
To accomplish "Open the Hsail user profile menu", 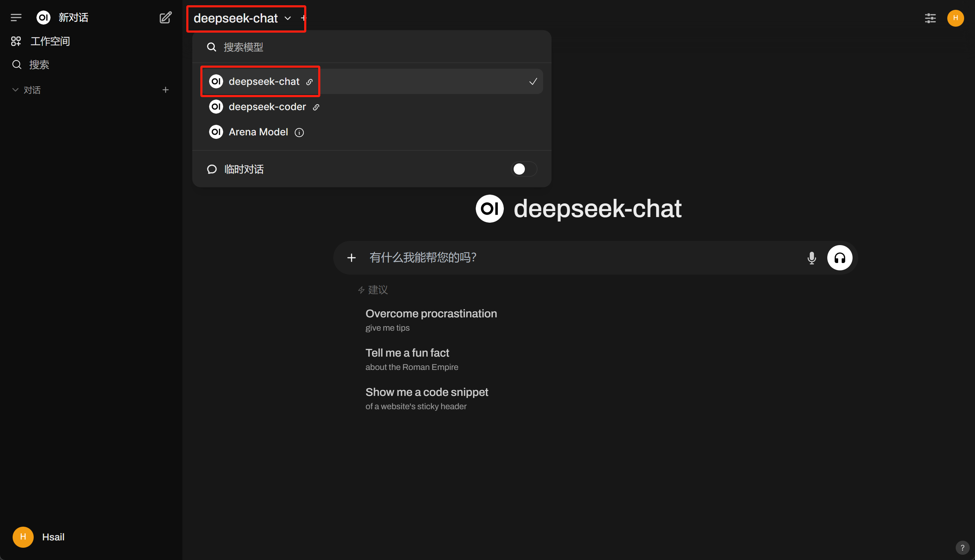I will click(39, 537).
